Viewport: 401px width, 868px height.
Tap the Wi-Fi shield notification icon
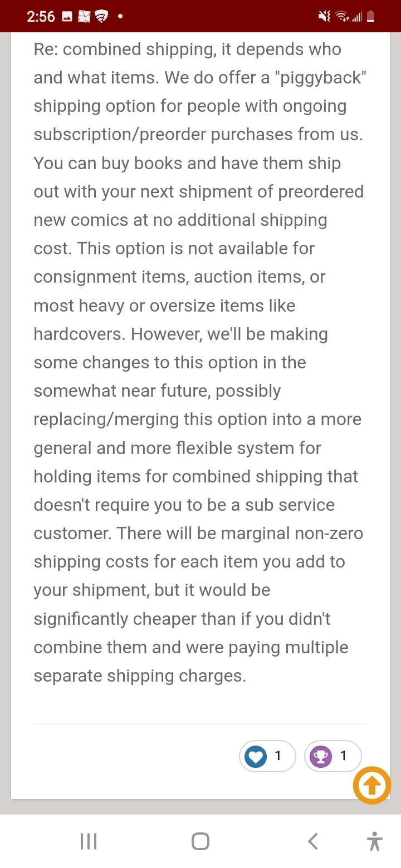point(101,17)
